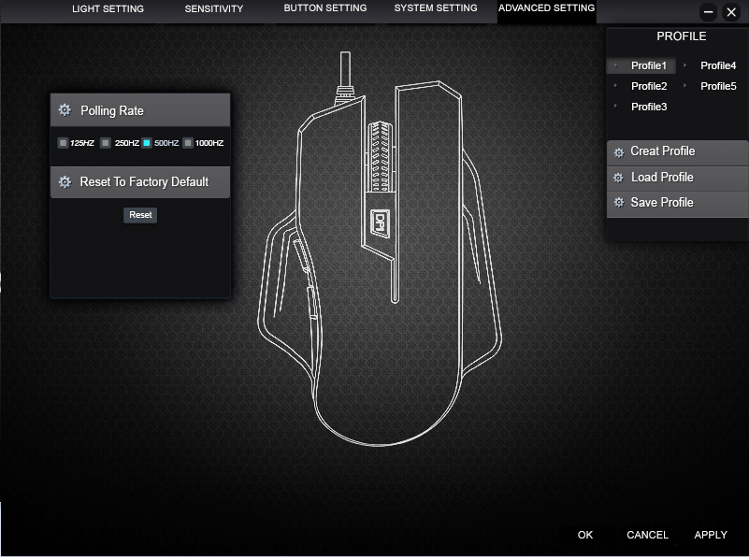Click the gear icon next to Load Profile
Viewport: 749px width, 560px height.
[618, 178]
